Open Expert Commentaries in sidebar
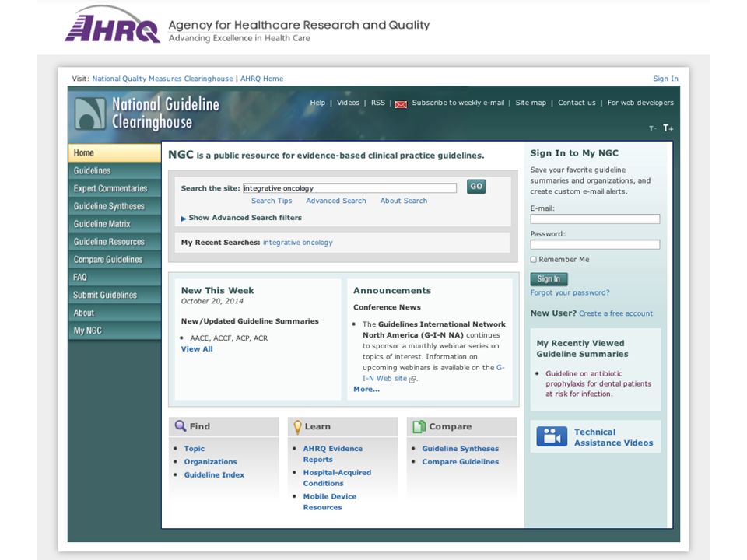The width and height of the screenshot is (747, 560). [114, 188]
